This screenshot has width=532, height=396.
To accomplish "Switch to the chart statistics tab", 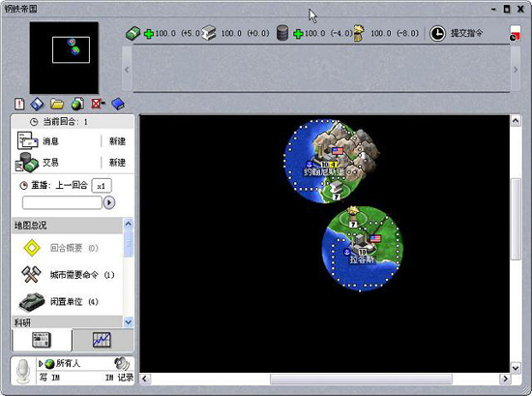I will 103,340.
